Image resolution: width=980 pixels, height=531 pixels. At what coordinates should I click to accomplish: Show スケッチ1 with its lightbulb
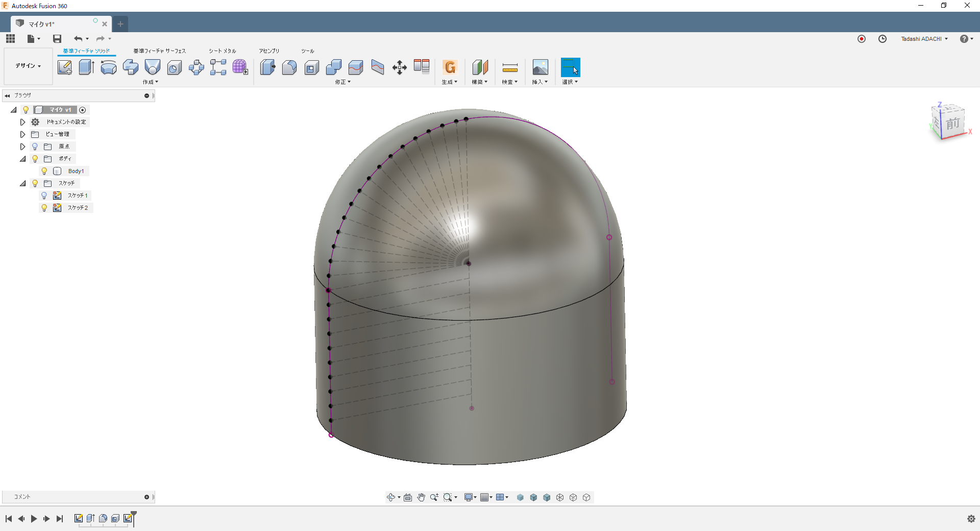pos(44,196)
